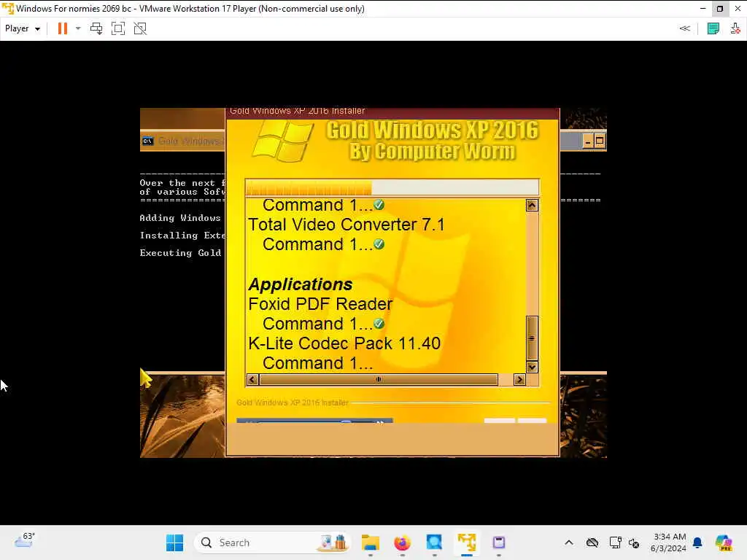Click the display/network tray icon
747x560 pixels.
click(616, 542)
